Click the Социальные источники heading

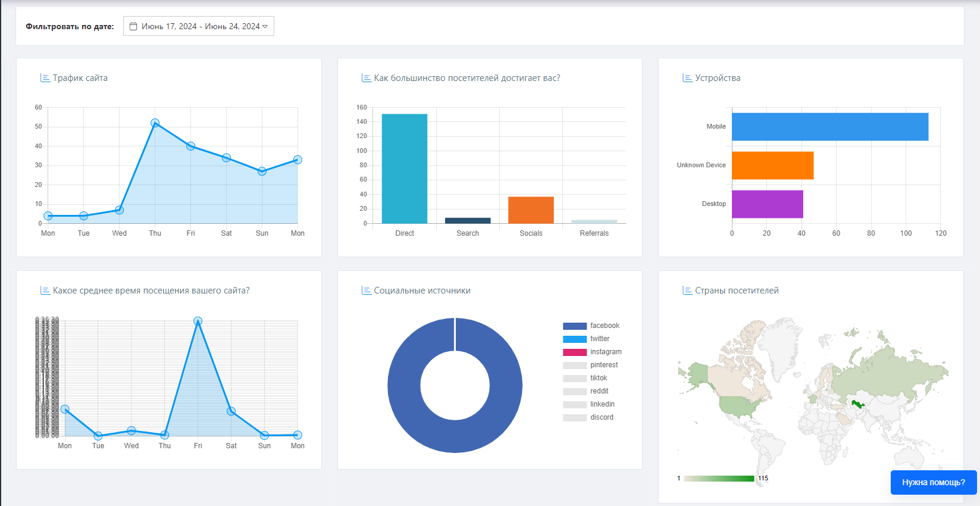click(x=422, y=291)
